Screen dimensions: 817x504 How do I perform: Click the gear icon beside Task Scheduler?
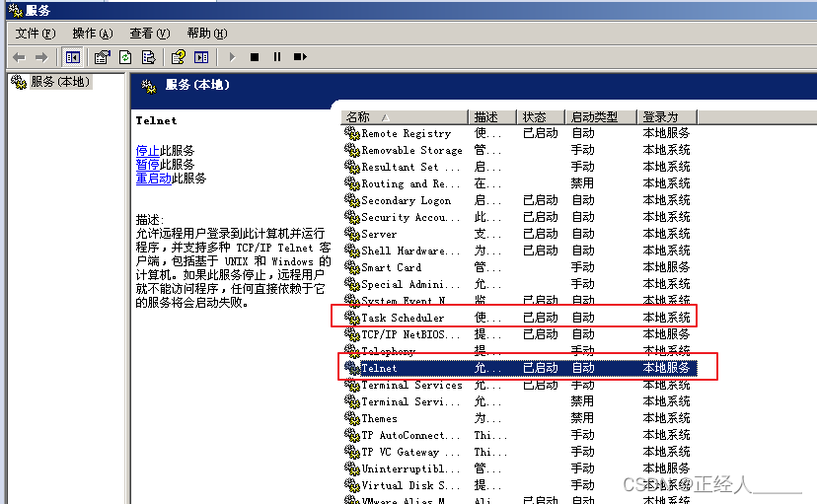[x=351, y=318]
